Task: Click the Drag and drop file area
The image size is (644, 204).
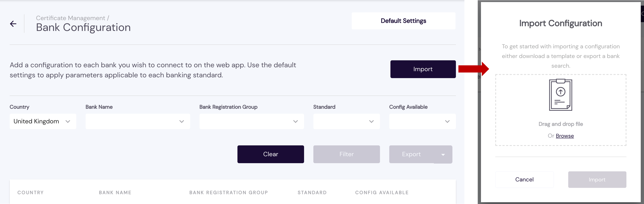Action: click(x=561, y=124)
